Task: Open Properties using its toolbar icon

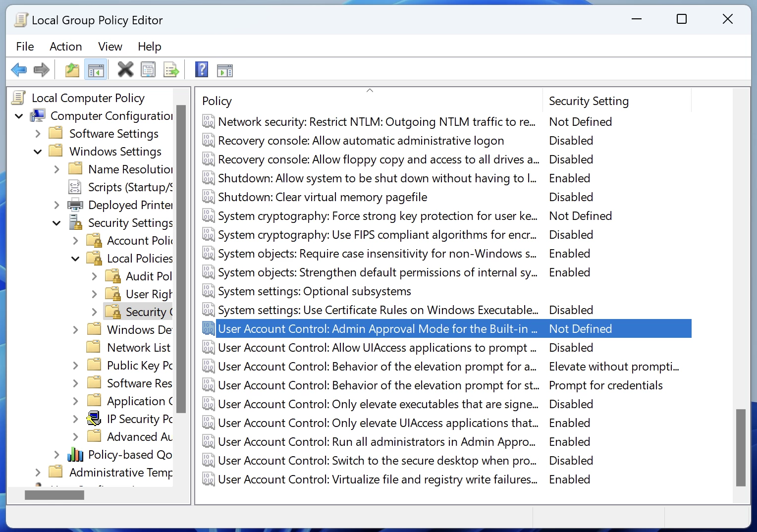Action: click(x=148, y=69)
